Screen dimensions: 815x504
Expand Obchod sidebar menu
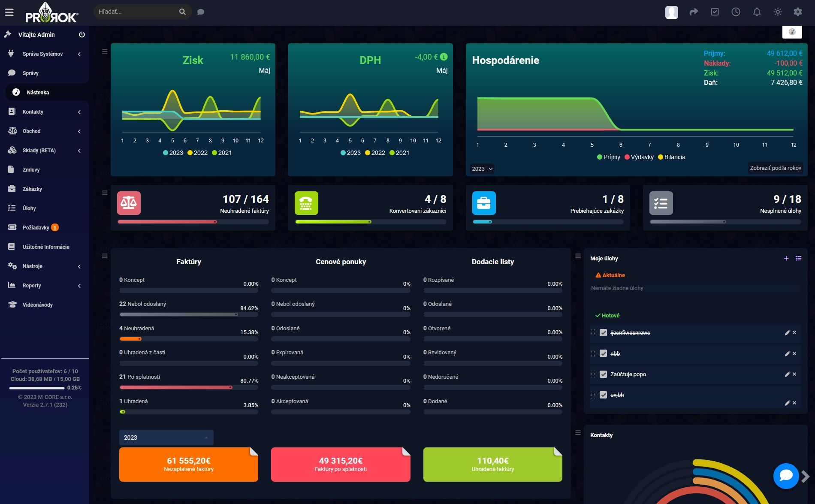pos(45,131)
